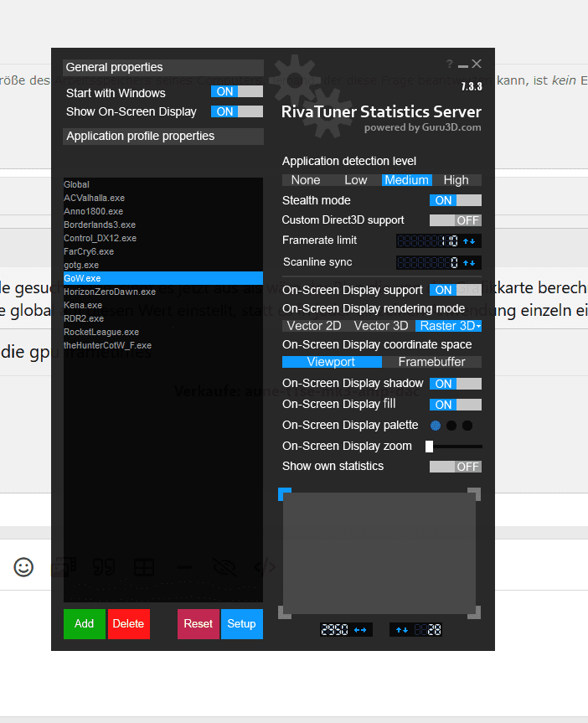The image size is (588, 723).
Task: Set detection level to Low
Action: [356, 180]
